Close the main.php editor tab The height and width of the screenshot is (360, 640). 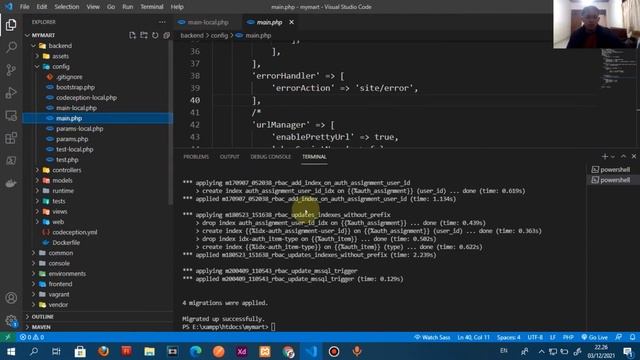(291, 22)
